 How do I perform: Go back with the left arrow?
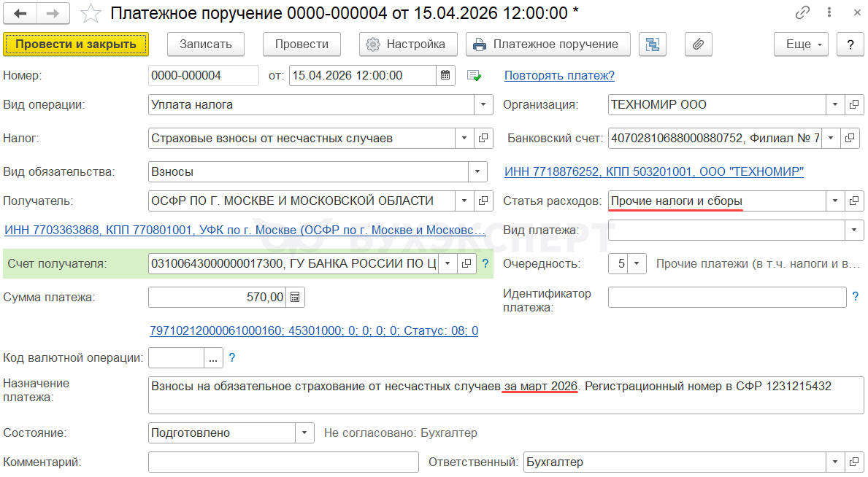[20, 13]
